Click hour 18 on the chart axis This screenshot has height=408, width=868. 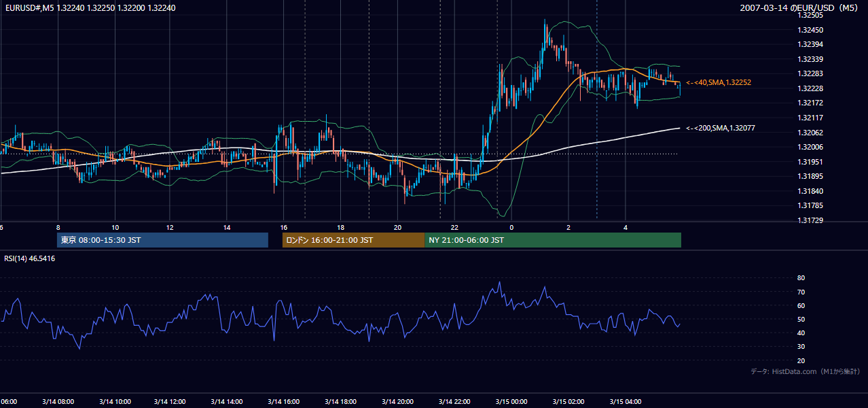tap(341, 227)
